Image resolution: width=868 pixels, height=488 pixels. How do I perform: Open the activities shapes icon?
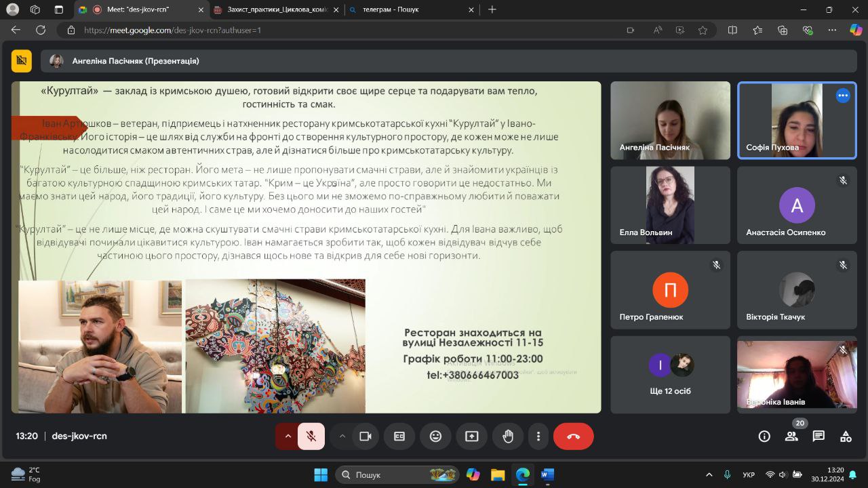(846, 436)
